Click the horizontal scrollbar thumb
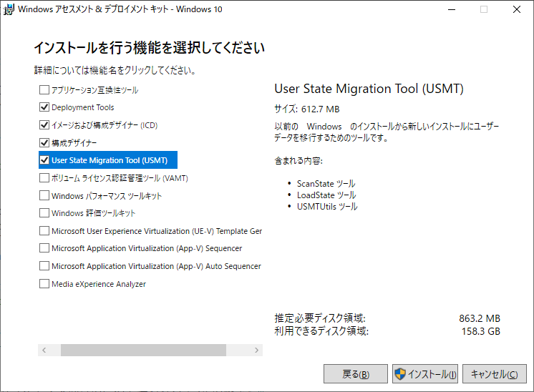This screenshot has width=534, height=392. tap(143, 351)
